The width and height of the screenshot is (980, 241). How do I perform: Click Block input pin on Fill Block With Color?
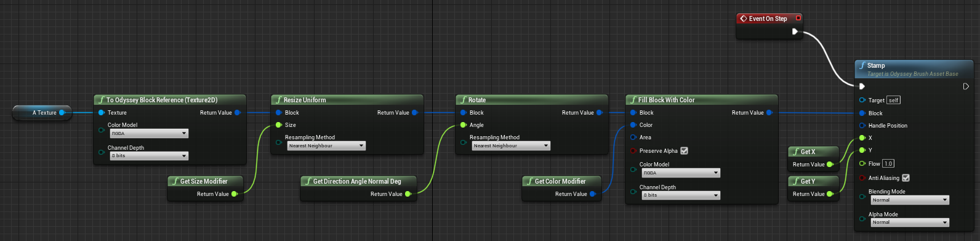(x=633, y=113)
